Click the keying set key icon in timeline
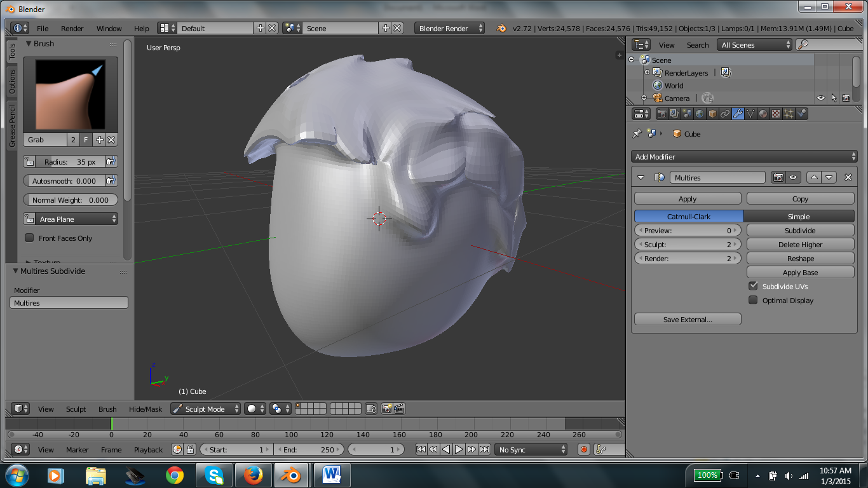 pyautogui.click(x=600, y=449)
